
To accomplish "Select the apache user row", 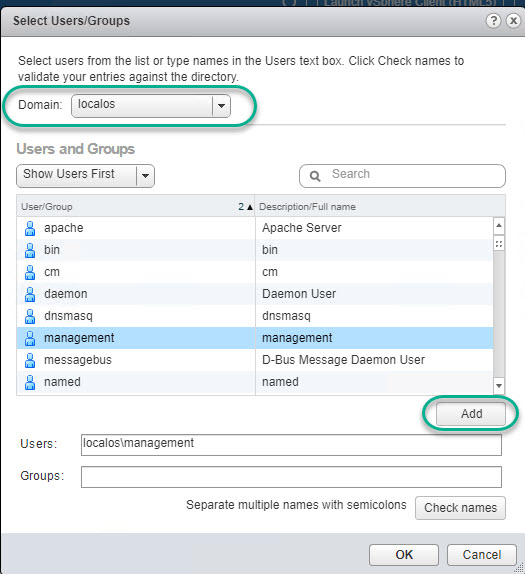I will point(255,228).
